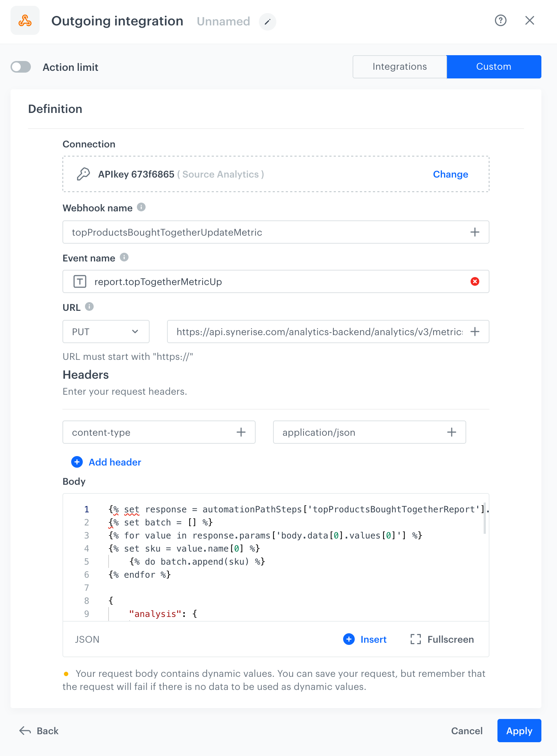The image size is (557, 756).
Task: Click Change link for connection
Action: 450,174
